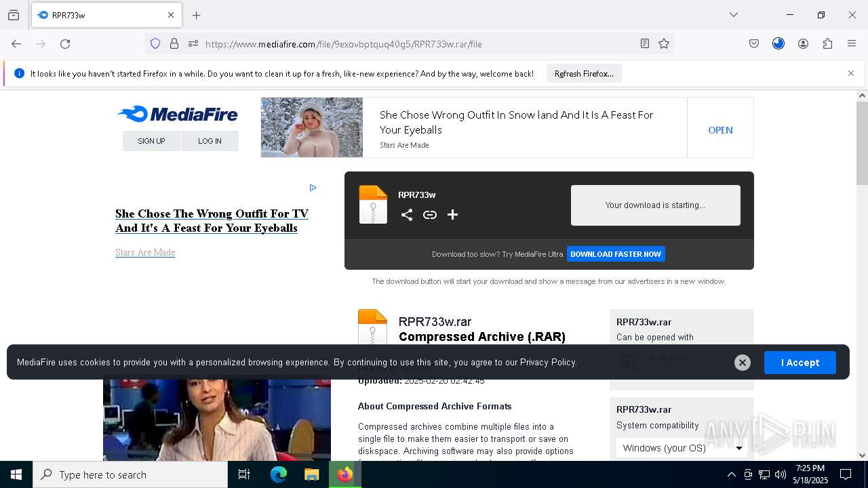The height and width of the screenshot is (488, 868).
Task: Click the AdChoices triangle icon
Action: coord(313,188)
